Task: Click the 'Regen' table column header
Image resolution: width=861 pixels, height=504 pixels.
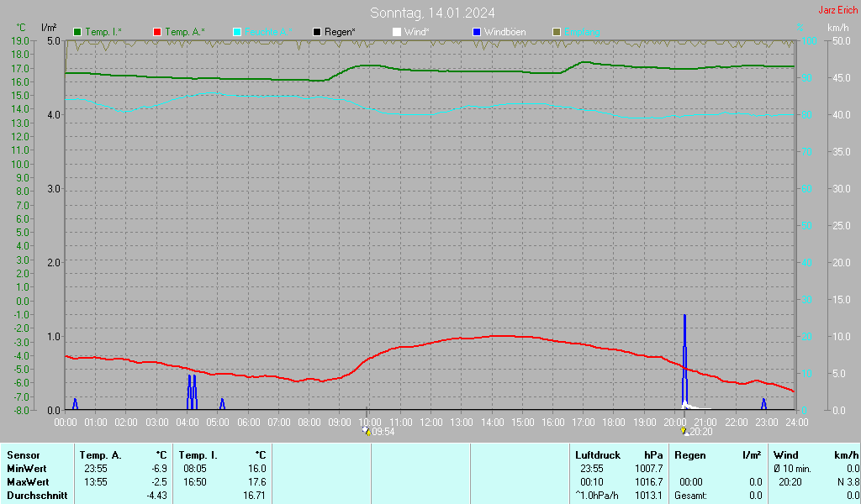Action: coord(690,455)
